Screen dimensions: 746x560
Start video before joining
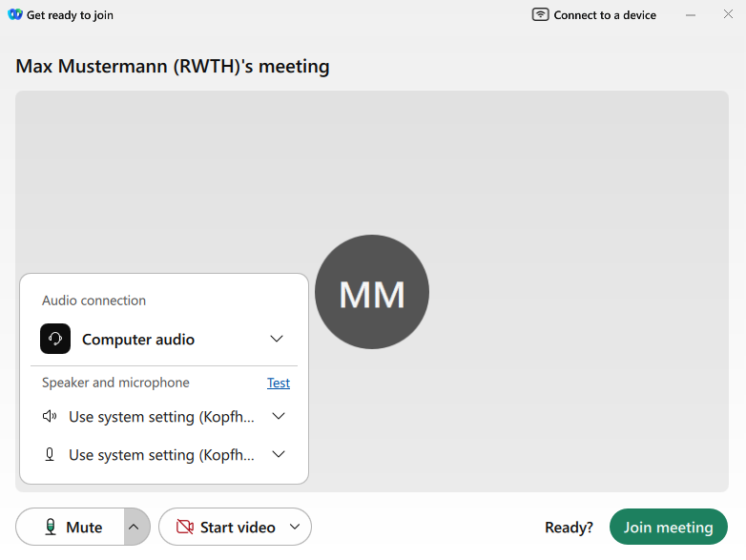click(x=226, y=528)
